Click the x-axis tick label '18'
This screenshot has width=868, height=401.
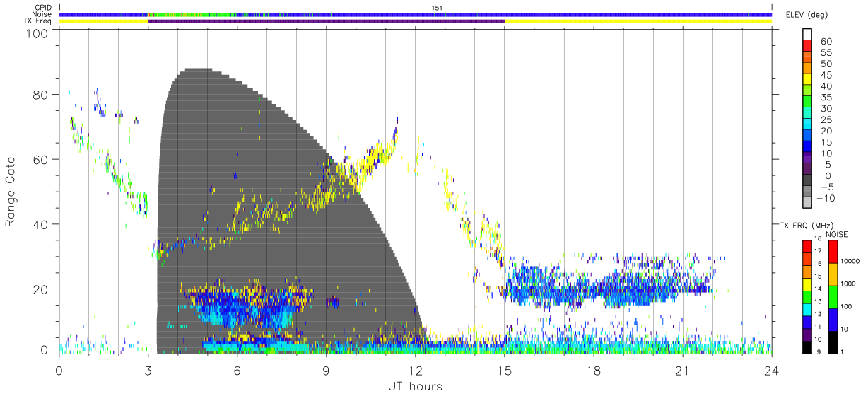pyautogui.click(x=593, y=371)
